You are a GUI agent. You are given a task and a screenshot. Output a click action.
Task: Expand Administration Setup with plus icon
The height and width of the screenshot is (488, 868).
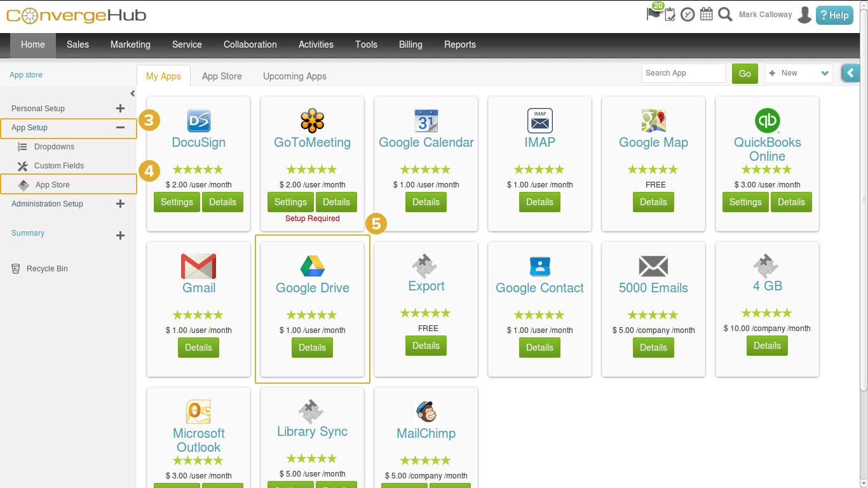coord(120,204)
